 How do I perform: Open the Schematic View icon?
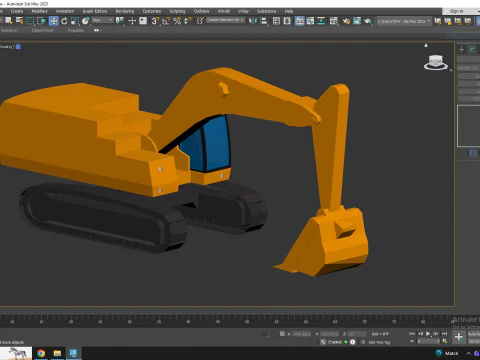(x=321, y=21)
